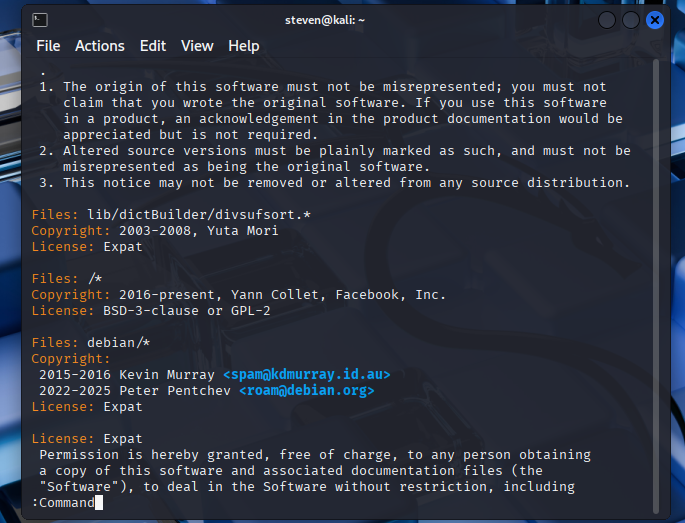Click the :Command prompt at the bottom
The height and width of the screenshot is (523, 685).
point(63,502)
